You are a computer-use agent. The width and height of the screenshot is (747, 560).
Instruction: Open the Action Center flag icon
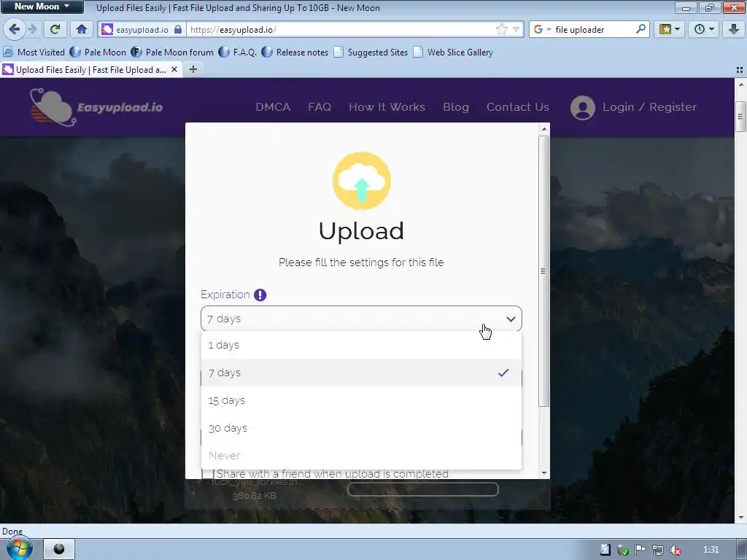(x=640, y=550)
